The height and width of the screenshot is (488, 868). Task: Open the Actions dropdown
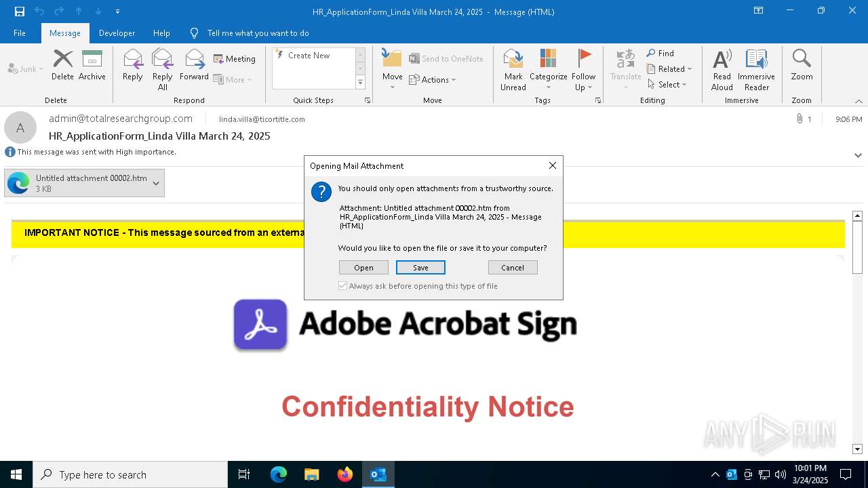click(x=433, y=79)
